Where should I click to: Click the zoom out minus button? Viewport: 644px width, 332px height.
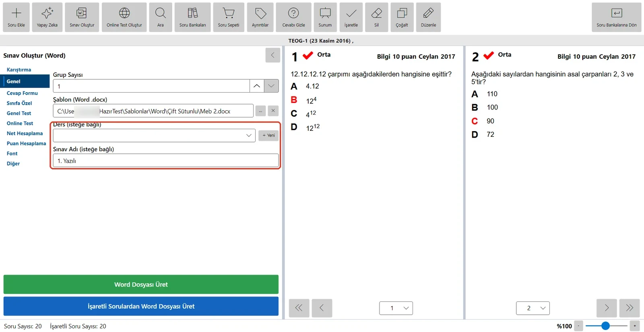578,326
